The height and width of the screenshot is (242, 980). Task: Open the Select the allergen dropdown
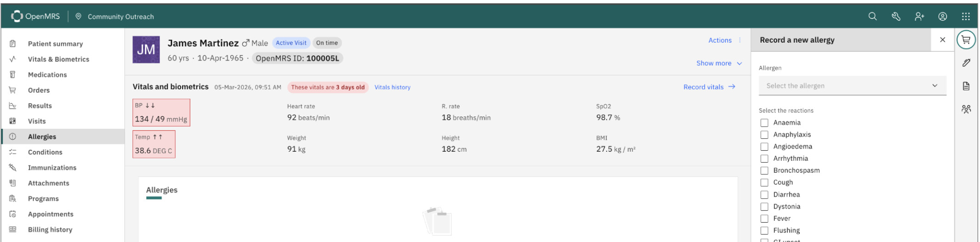[x=852, y=86]
